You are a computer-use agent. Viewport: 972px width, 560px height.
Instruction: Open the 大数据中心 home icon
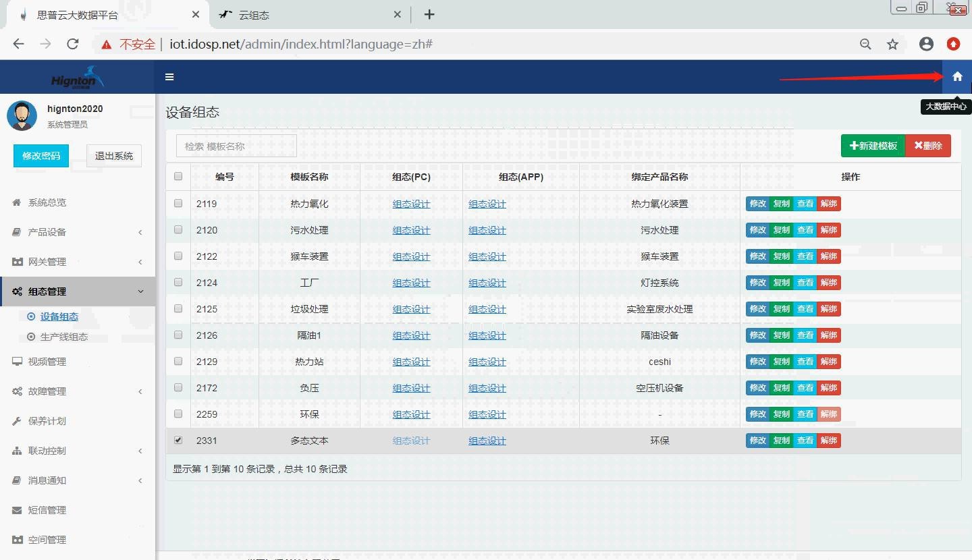957,76
